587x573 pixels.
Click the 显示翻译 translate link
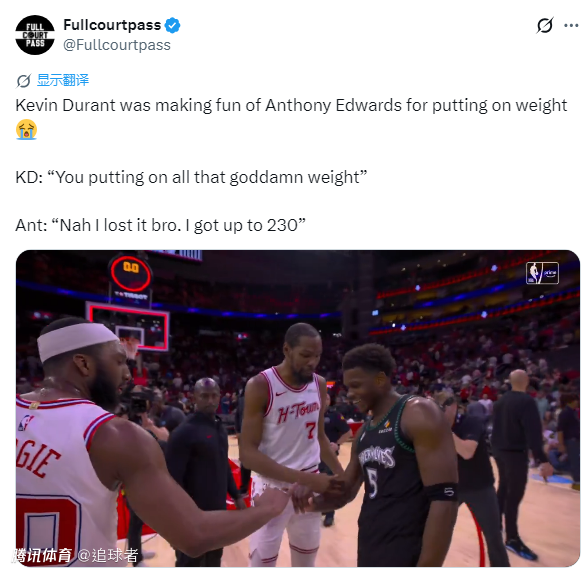(x=63, y=80)
